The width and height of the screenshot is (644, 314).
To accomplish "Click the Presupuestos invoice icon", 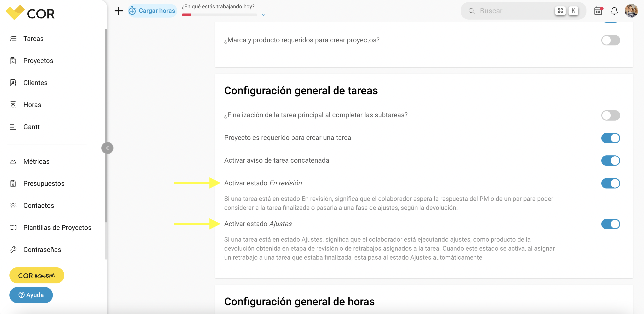I will 13,183.
